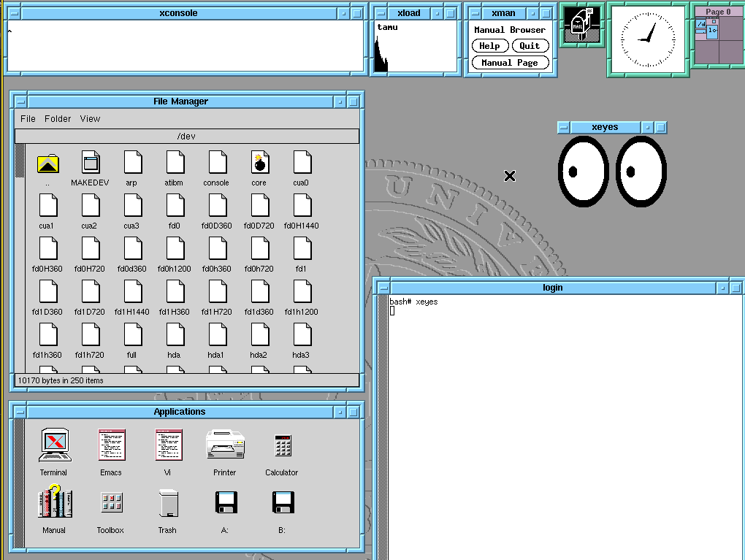Click the Manual Page button in xman
This screenshot has height=560, width=745.
tap(511, 63)
